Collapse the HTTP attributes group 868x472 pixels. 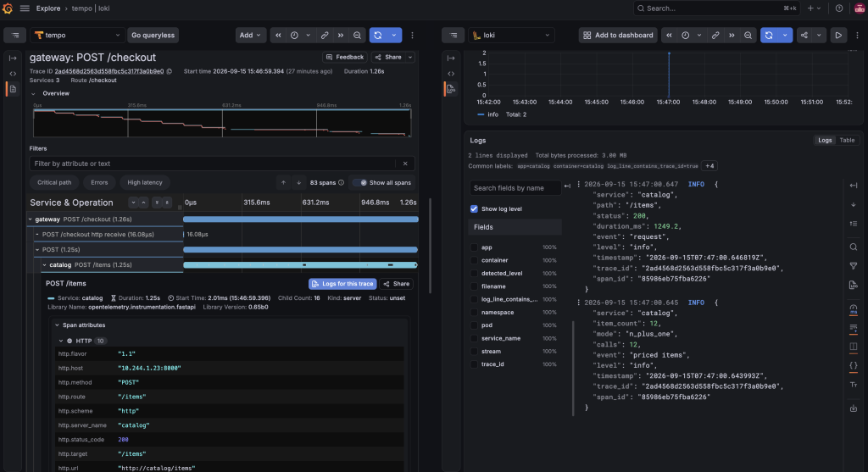click(x=61, y=341)
